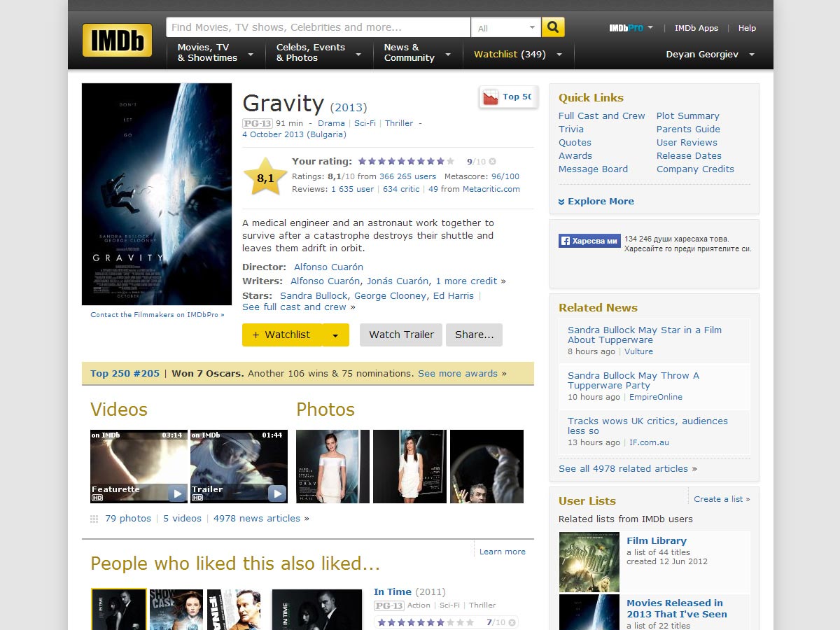Screen dimensions: 840x630
Task: Open the Plot Summary quick link
Action: coord(688,116)
